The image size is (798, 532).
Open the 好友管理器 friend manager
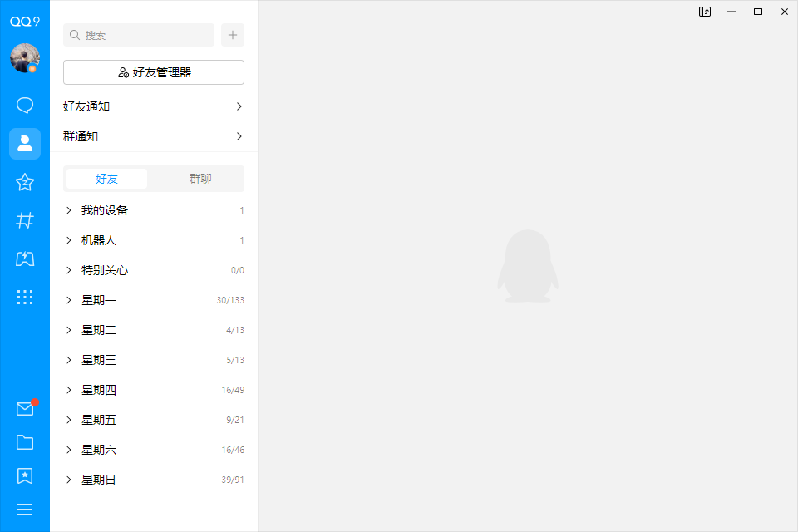[x=153, y=72]
